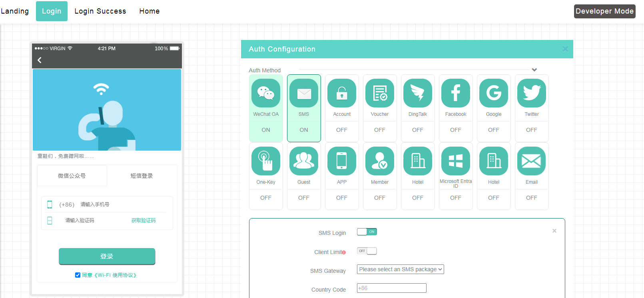Close the SMS settings box
The height and width of the screenshot is (298, 644).
554,231
